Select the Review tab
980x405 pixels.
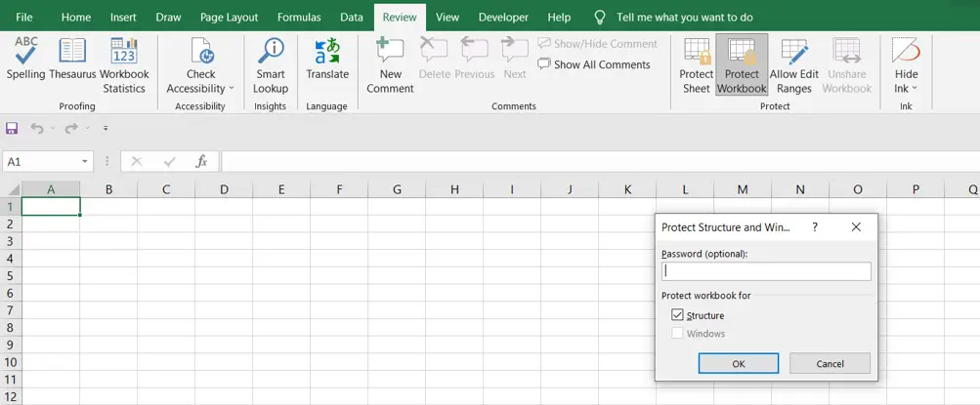[400, 18]
